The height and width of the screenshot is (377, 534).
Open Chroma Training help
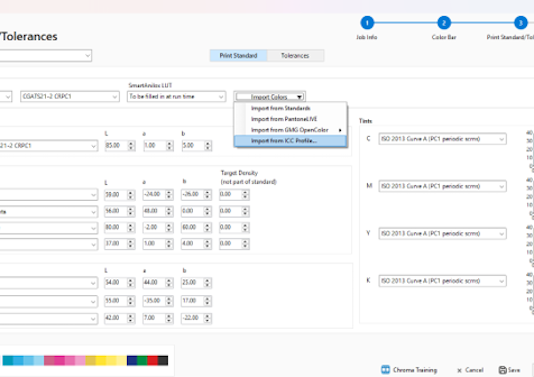tap(409, 370)
